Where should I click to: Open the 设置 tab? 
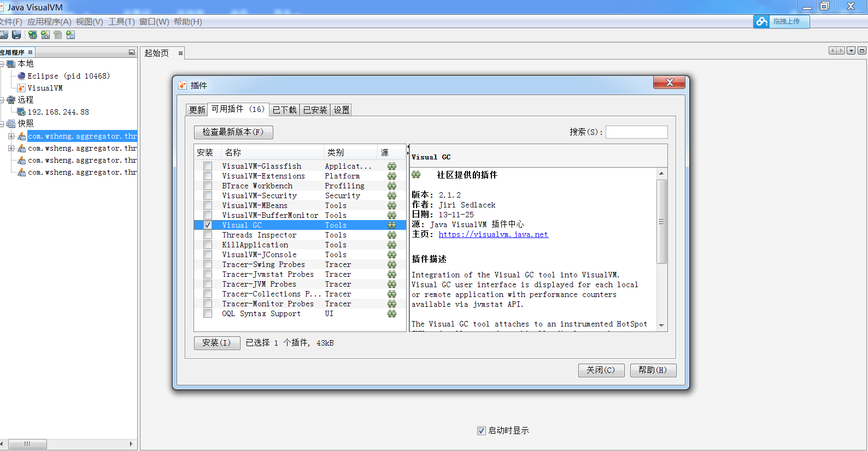[342, 110]
